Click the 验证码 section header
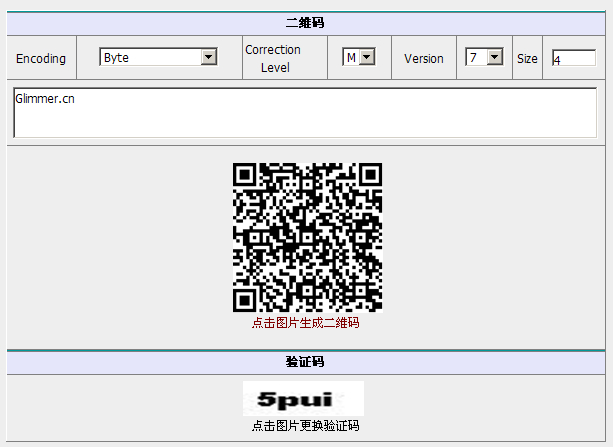 (305, 362)
